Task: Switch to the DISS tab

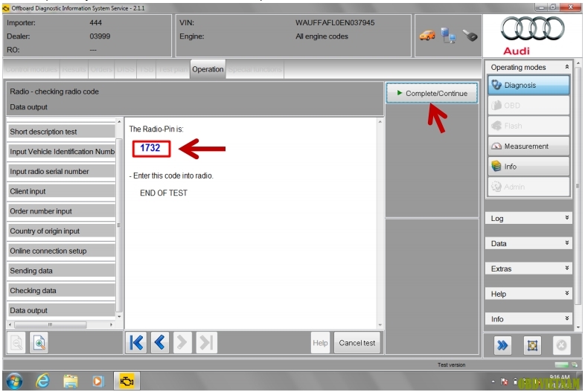Action: 126,69
